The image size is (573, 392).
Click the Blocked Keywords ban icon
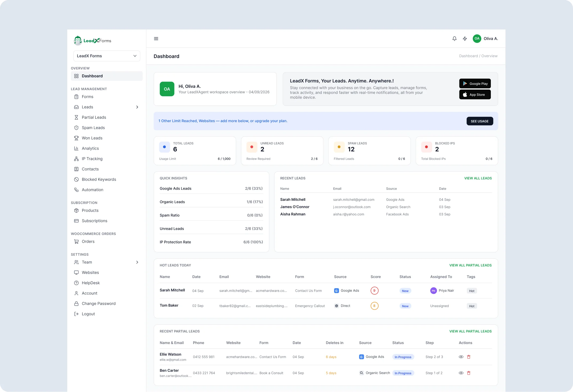tap(76, 179)
